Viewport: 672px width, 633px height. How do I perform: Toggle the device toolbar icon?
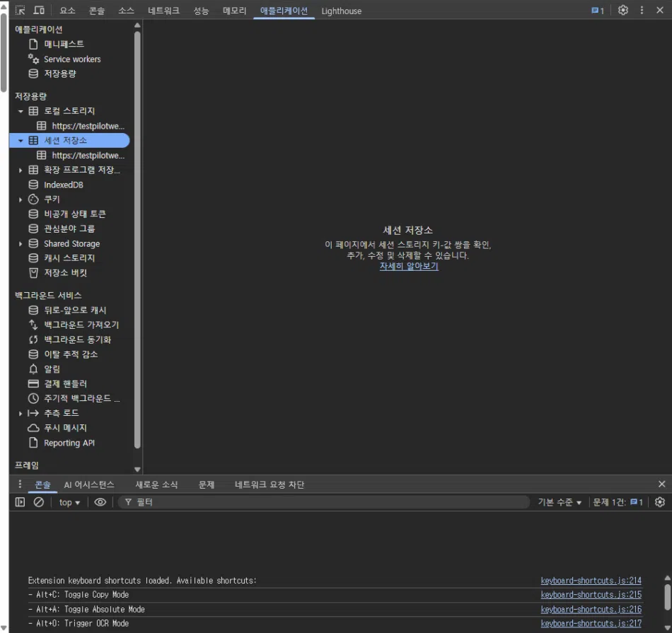click(39, 11)
